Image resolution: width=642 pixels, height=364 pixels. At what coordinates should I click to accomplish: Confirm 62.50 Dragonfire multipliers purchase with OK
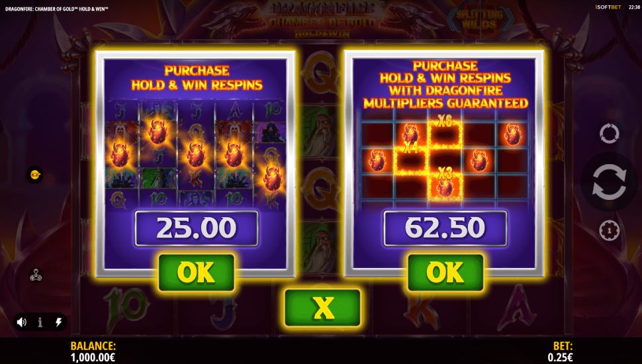click(445, 272)
